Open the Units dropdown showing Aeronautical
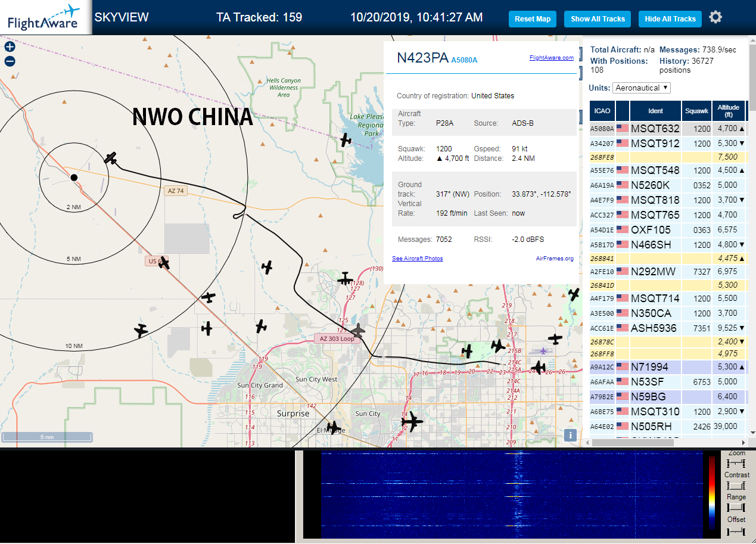Image resolution: width=756 pixels, height=544 pixels. [642, 88]
